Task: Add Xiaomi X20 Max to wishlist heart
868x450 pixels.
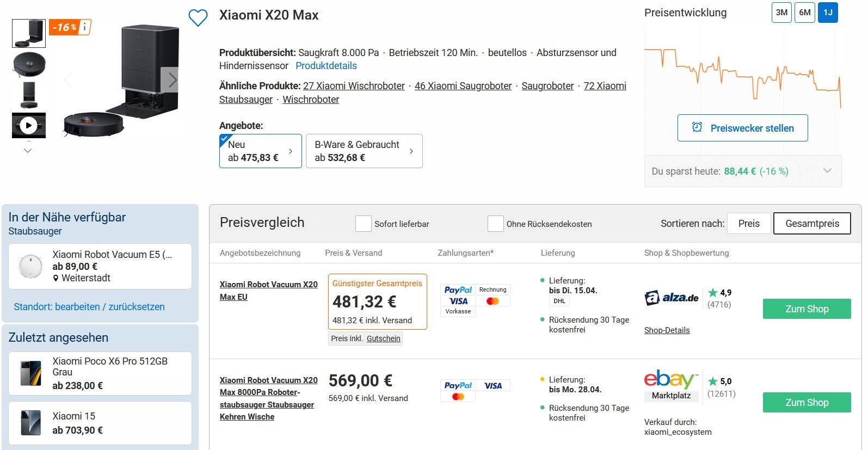Action: click(x=198, y=18)
